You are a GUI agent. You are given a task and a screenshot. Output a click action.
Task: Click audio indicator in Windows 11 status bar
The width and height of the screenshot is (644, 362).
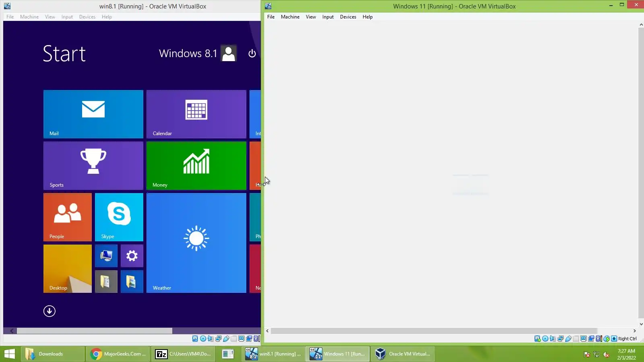[553, 339]
